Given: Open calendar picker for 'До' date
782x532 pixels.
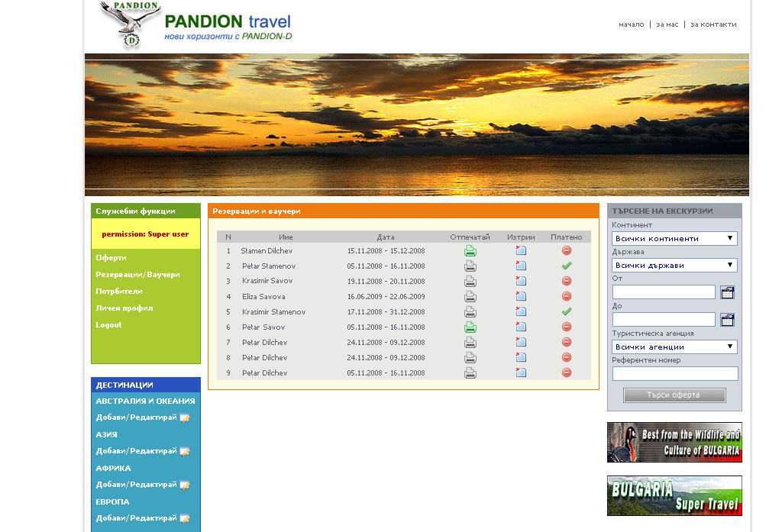Looking at the screenshot, I should click(x=727, y=320).
